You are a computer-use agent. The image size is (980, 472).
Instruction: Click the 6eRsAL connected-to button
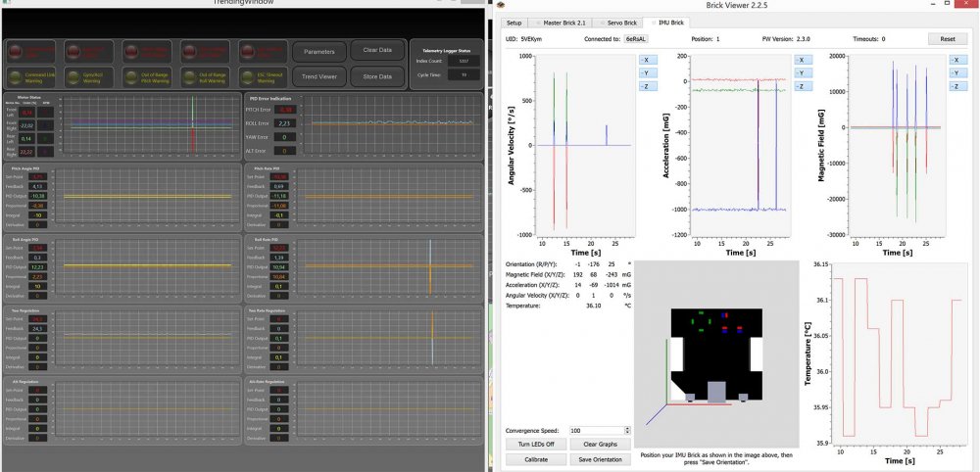pos(638,39)
